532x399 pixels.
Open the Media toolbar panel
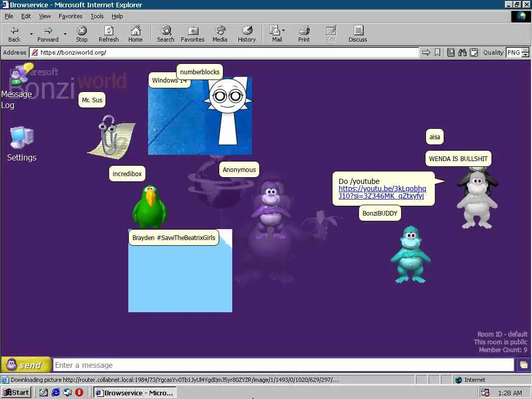[220, 34]
